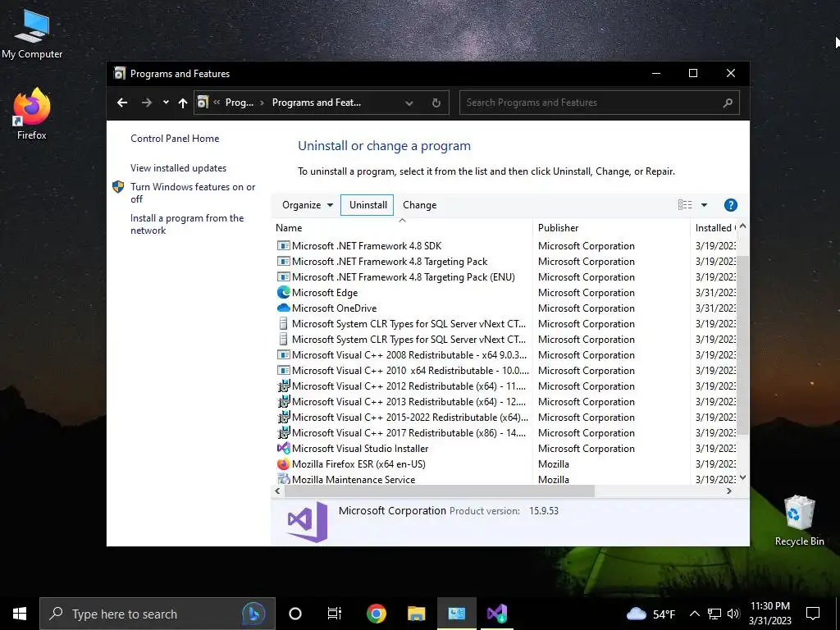This screenshot has height=630, width=840.
Task: Open the weather widget showing 54°F
Action: click(651, 614)
